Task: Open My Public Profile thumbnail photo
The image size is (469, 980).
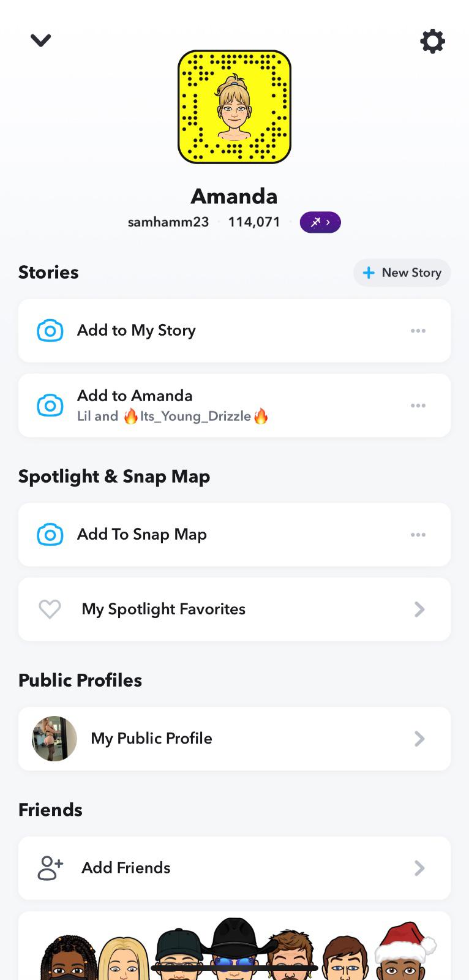Action: (x=54, y=739)
